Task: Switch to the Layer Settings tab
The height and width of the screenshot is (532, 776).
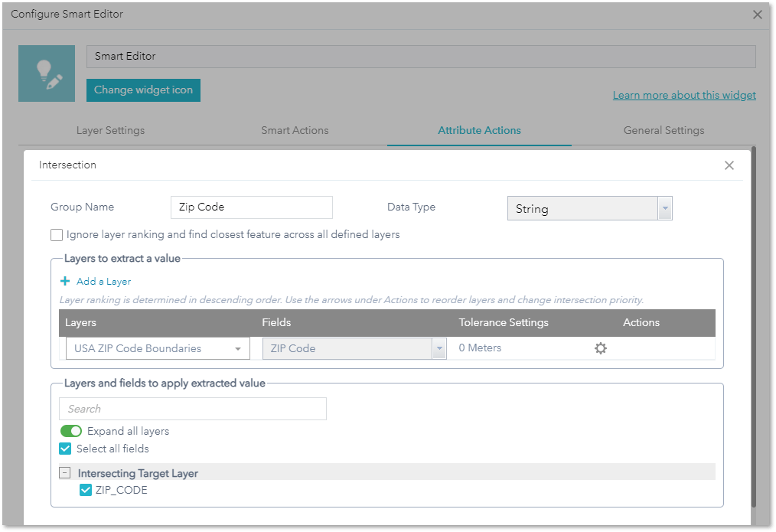Action: click(110, 130)
